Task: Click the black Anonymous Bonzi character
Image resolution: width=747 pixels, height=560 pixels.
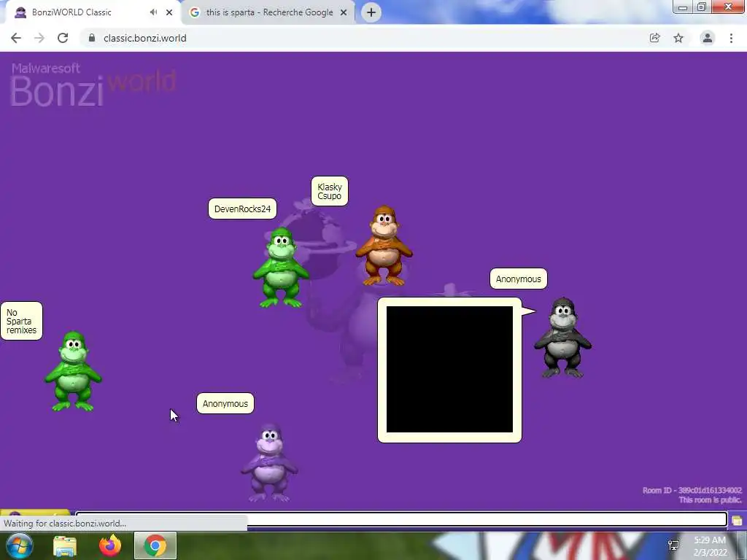Action: click(x=562, y=338)
